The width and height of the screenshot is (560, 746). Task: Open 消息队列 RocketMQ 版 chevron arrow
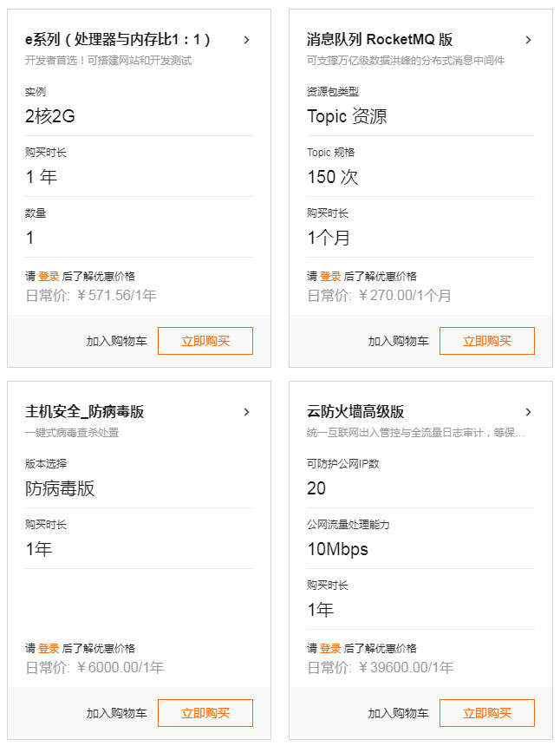tap(528, 40)
